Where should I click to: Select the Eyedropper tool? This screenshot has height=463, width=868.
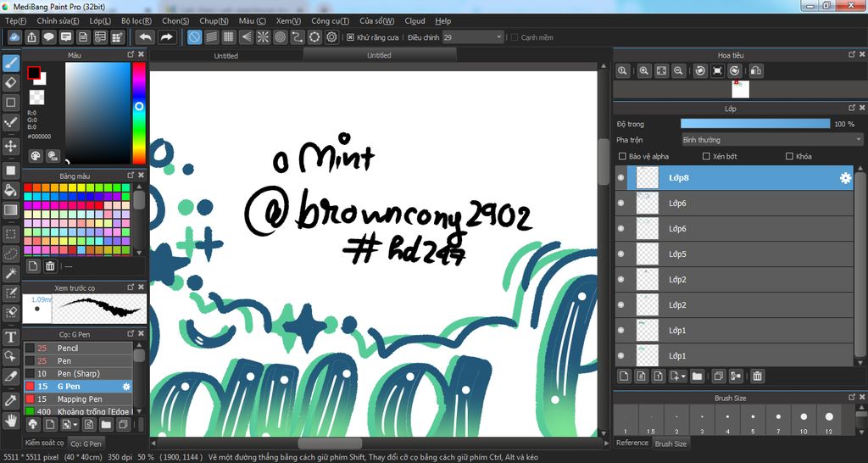(x=10, y=401)
